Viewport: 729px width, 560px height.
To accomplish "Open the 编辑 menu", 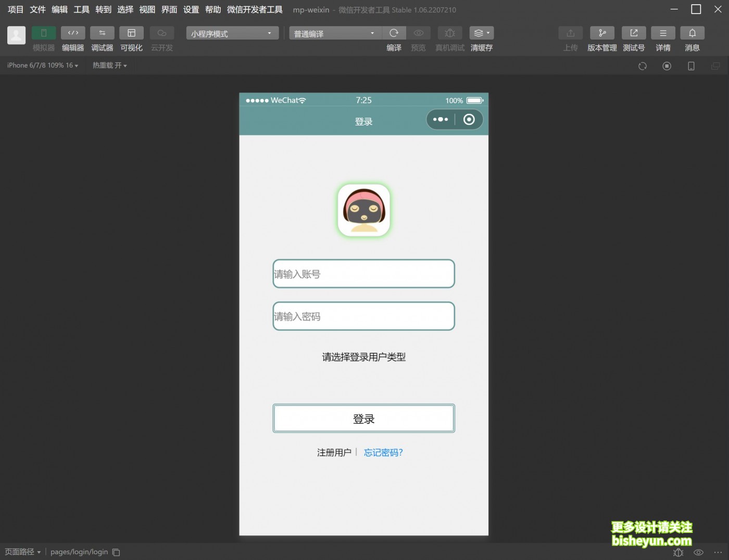I will pyautogui.click(x=59, y=10).
